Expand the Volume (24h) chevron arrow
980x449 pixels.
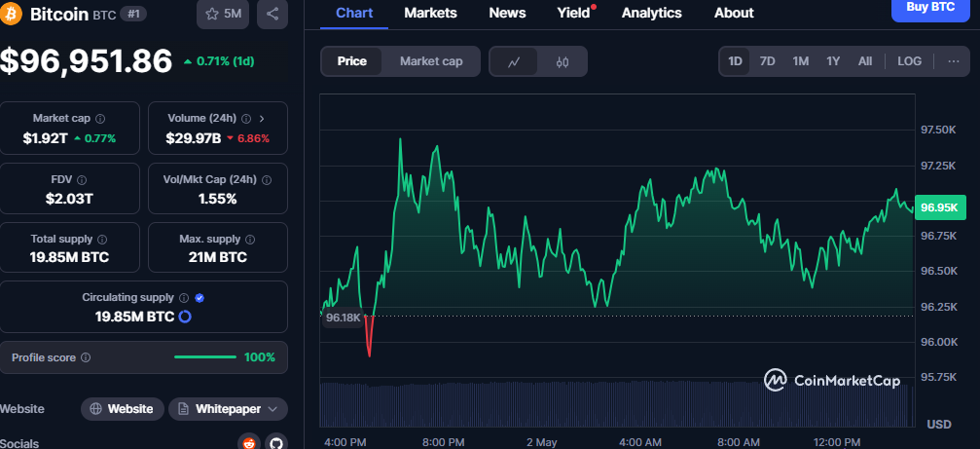261,118
